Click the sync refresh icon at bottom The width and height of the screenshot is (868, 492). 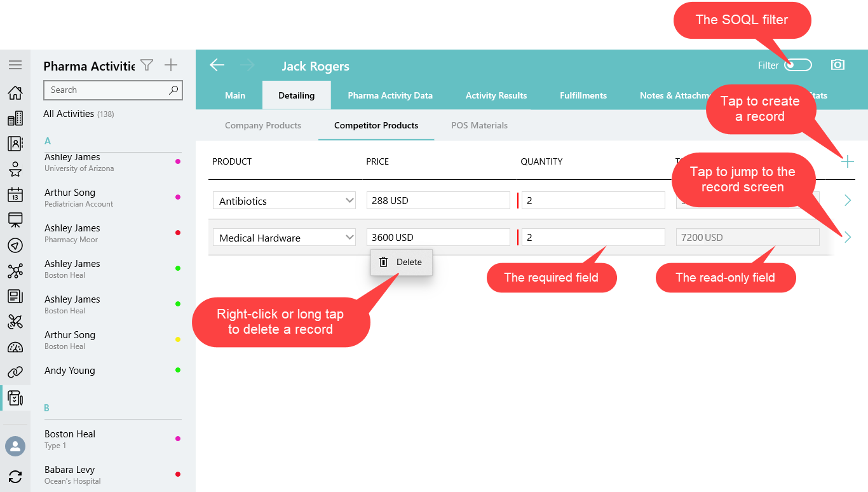15,476
